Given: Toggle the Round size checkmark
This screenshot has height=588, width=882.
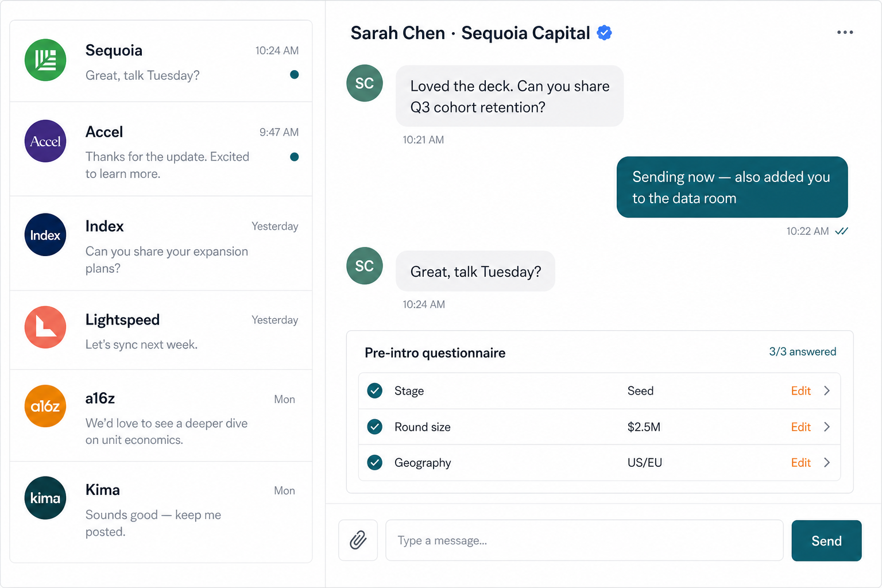Looking at the screenshot, I should coord(375,427).
